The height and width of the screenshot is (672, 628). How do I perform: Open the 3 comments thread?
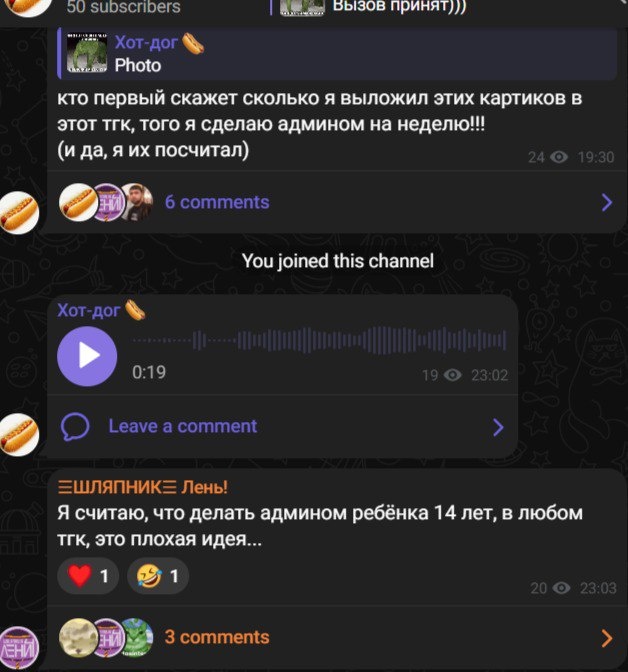(217, 637)
